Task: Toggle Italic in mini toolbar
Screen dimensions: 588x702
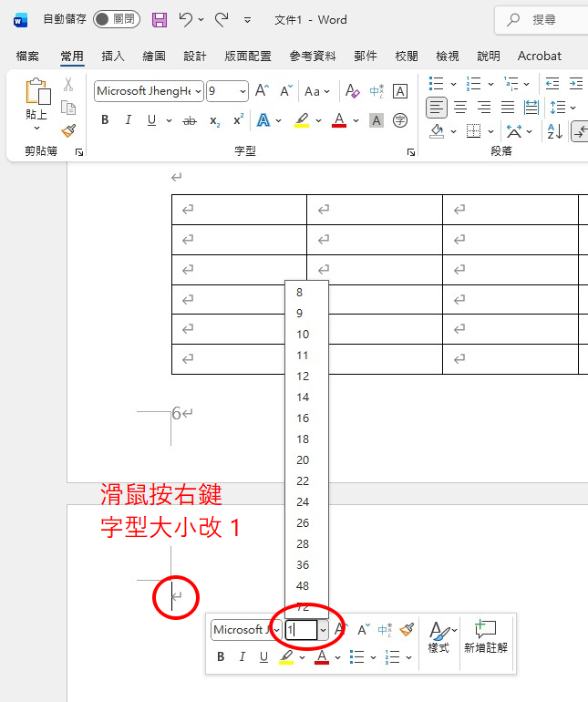Action: click(x=242, y=656)
